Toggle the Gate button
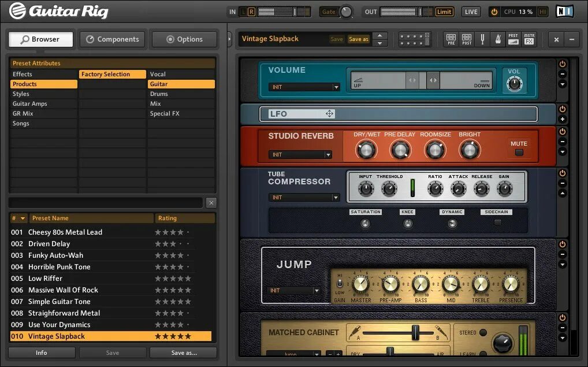The height and width of the screenshot is (367, 588). 329,12
